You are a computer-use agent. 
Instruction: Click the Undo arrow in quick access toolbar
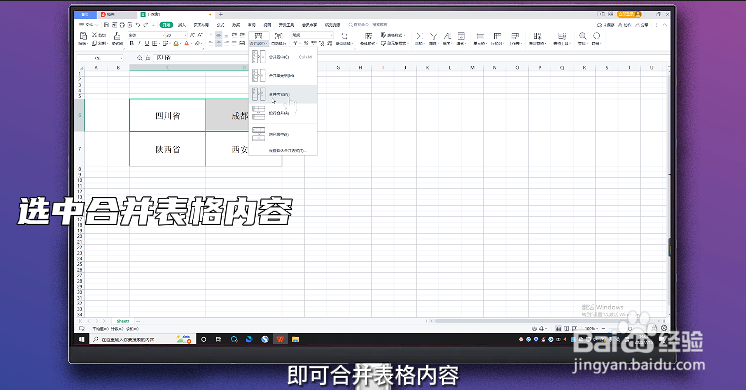pyautogui.click(x=138, y=25)
